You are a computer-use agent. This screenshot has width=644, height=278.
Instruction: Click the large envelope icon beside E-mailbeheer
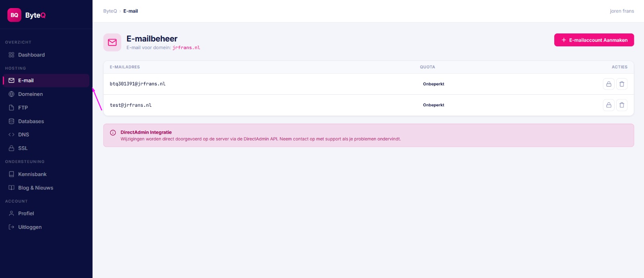[x=112, y=42]
